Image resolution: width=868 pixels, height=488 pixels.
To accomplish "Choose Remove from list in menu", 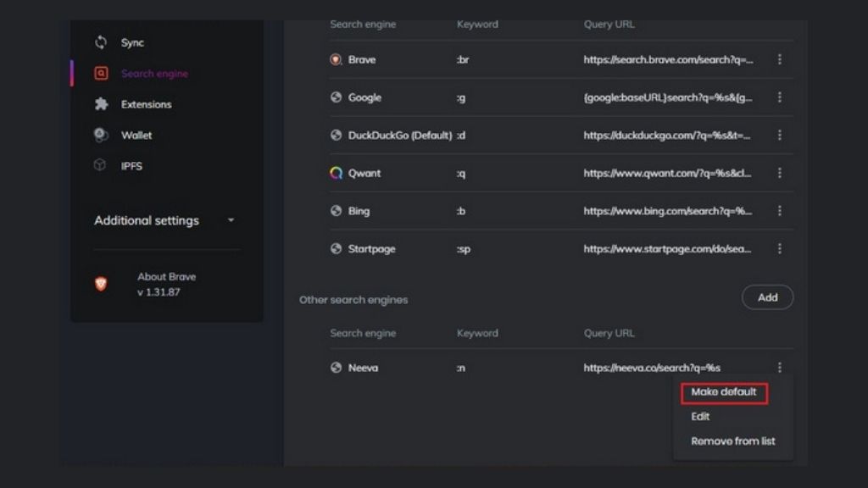I will [x=733, y=441].
